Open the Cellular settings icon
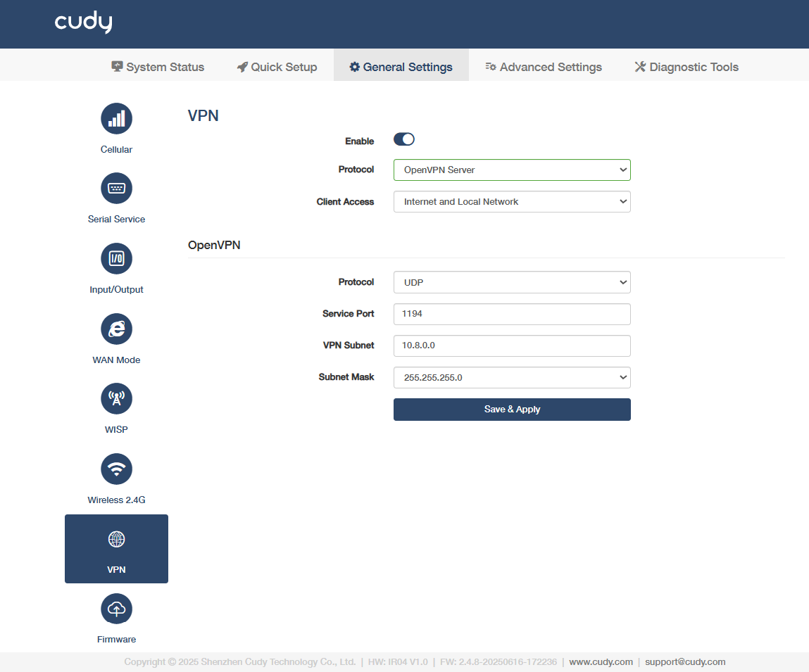 pos(116,119)
